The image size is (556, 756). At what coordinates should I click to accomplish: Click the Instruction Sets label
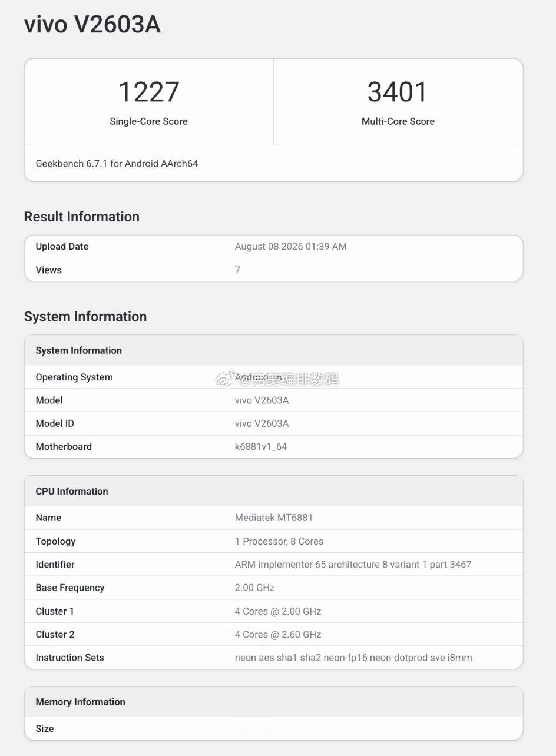point(69,658)
